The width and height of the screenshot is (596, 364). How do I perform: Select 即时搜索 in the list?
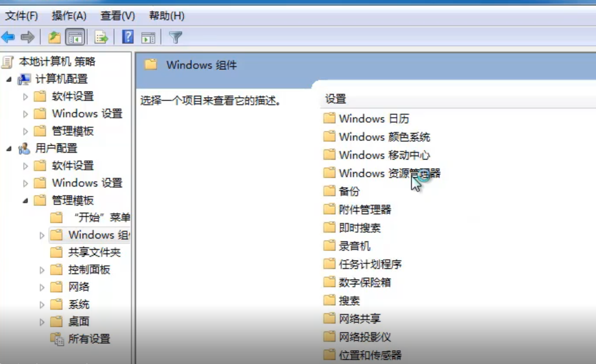pyautogui.click(x=360, y=228)
